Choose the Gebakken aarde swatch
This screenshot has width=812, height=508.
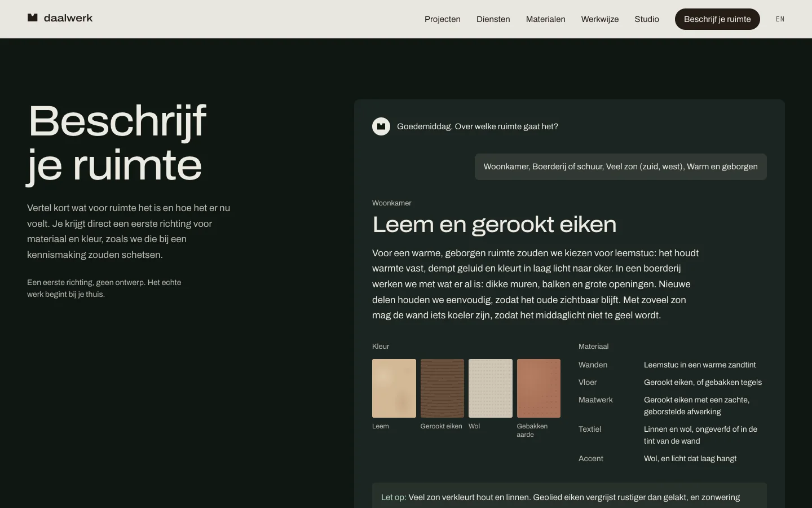(x=539, y=388)
